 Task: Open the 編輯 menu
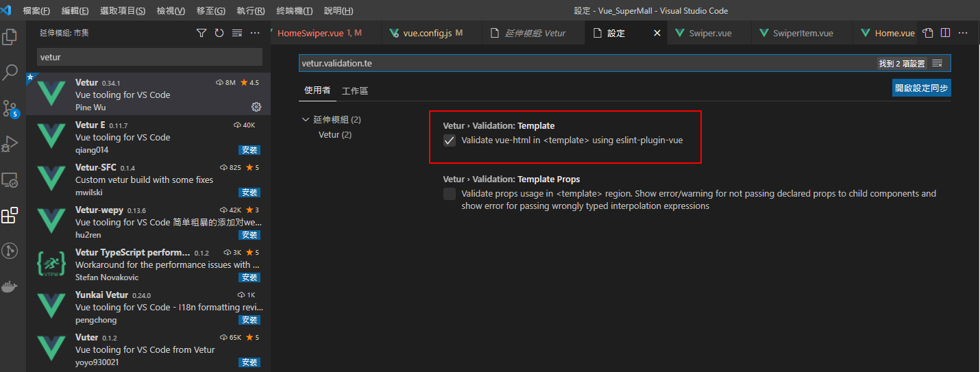[75, 11]
